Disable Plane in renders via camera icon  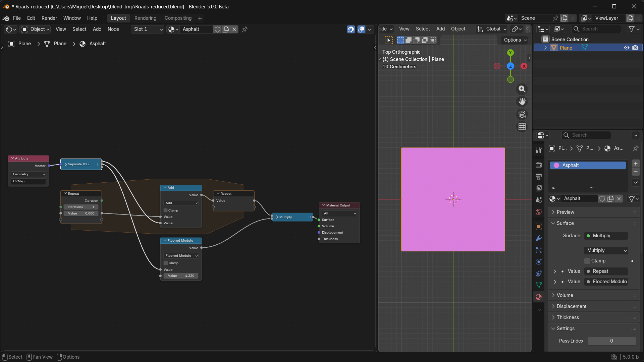point(635,48)
